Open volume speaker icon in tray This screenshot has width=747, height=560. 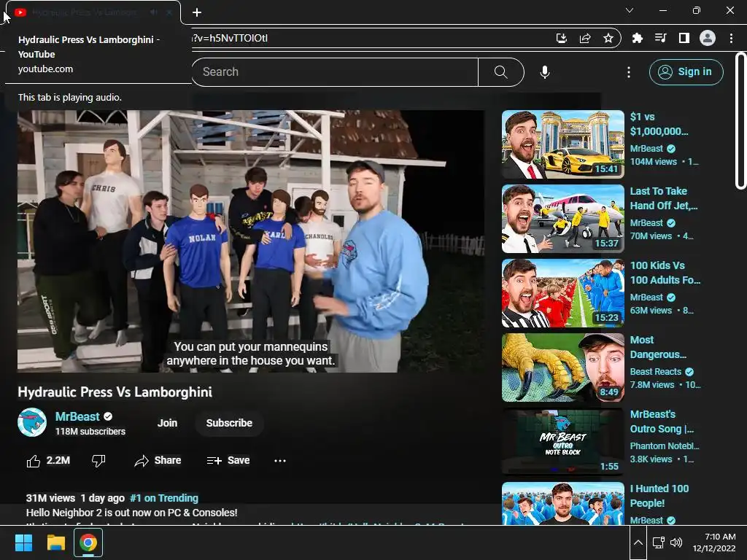click(676, 542)
